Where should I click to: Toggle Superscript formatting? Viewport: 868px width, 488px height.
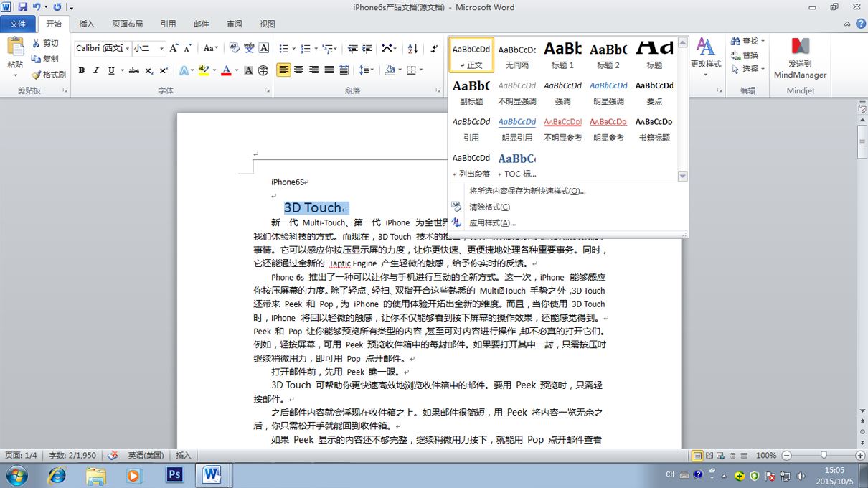[164, 70]
